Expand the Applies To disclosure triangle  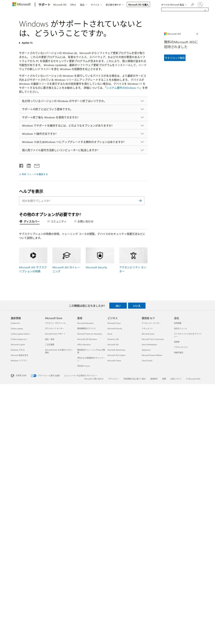pos(20,43)
